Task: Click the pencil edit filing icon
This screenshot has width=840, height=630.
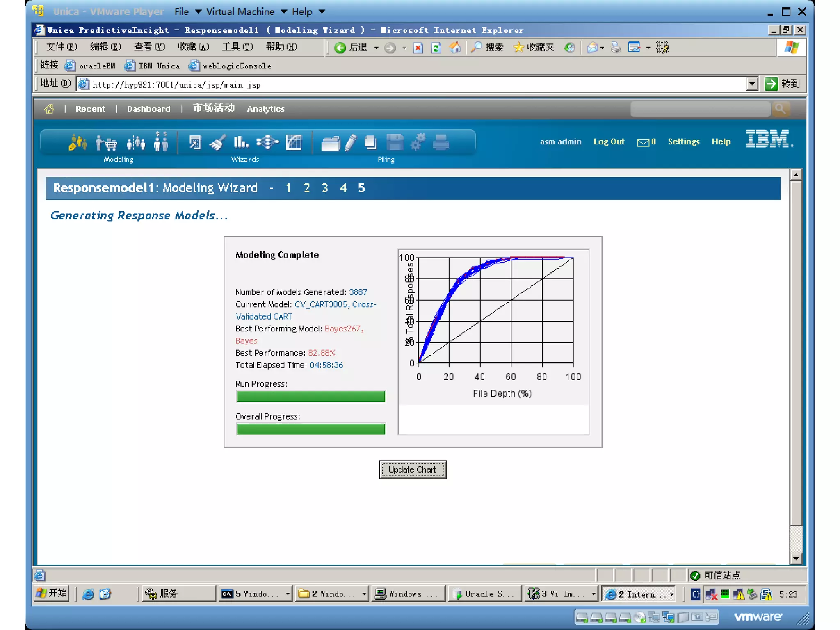Action: coord(350,143)
